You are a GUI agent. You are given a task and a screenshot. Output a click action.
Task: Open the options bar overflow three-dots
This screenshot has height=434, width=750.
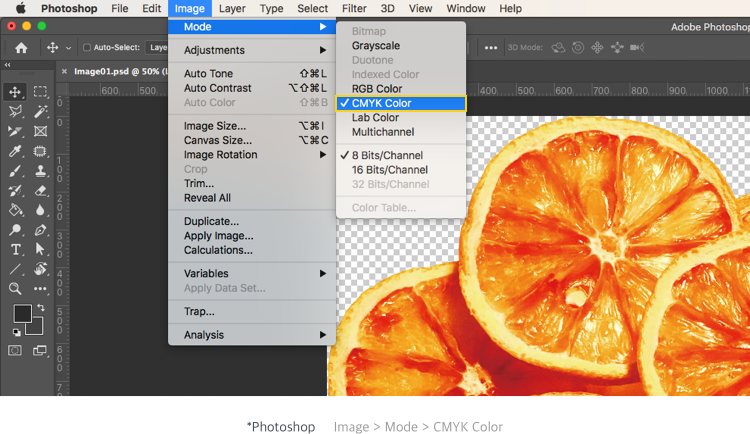(491, 48)
